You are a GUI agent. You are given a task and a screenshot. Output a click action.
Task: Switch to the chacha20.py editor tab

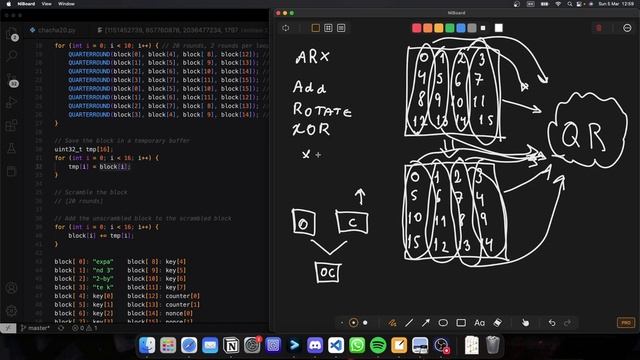pyautogui.click(x=53, y=30)
